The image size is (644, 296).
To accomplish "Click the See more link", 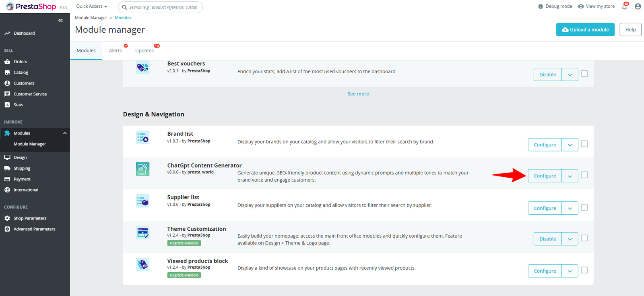I will click(358, 94).
